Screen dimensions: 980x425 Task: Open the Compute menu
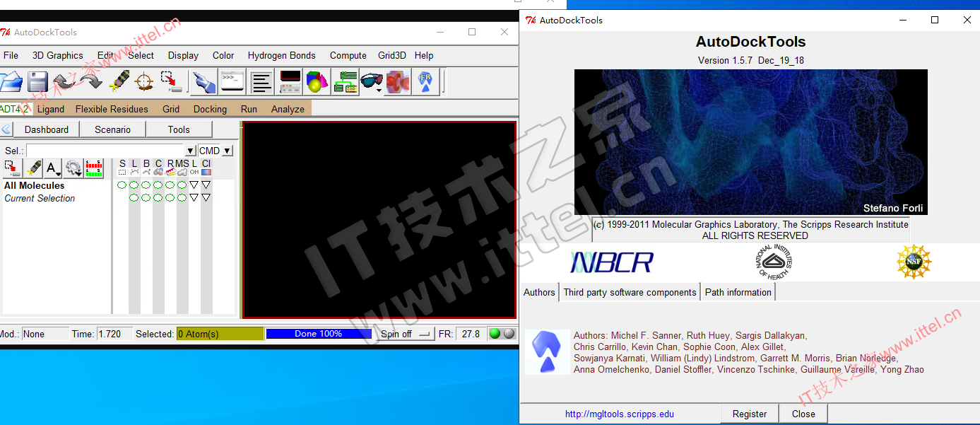(348, 55)
